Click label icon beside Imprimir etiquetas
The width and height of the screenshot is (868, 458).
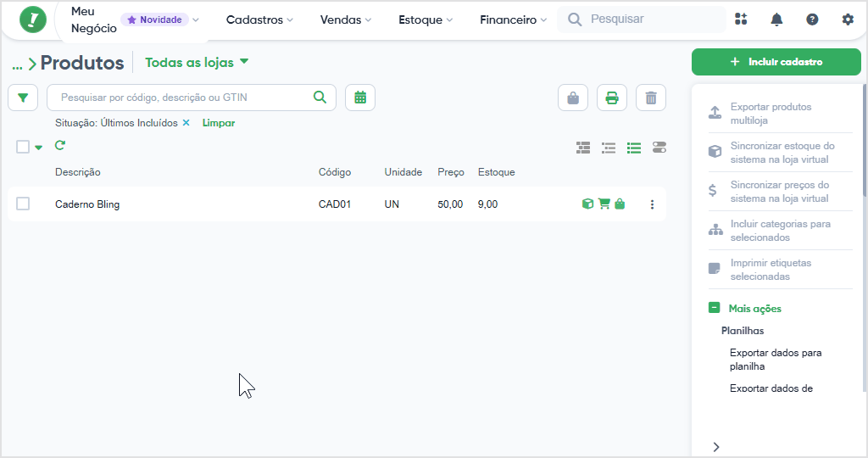[714, 269]
